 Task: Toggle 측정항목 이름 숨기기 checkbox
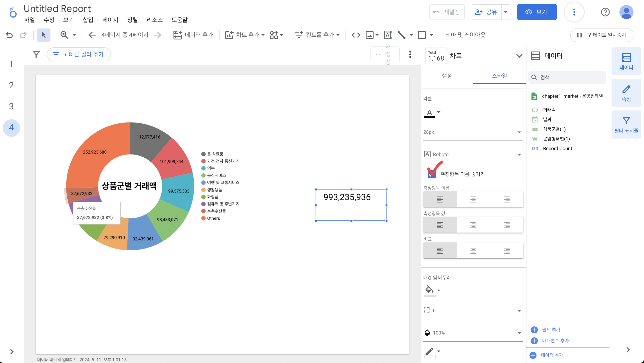point(431,174)
